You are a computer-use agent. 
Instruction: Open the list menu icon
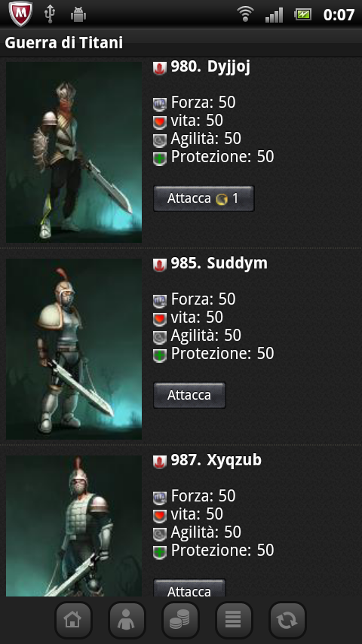(233, 620)
